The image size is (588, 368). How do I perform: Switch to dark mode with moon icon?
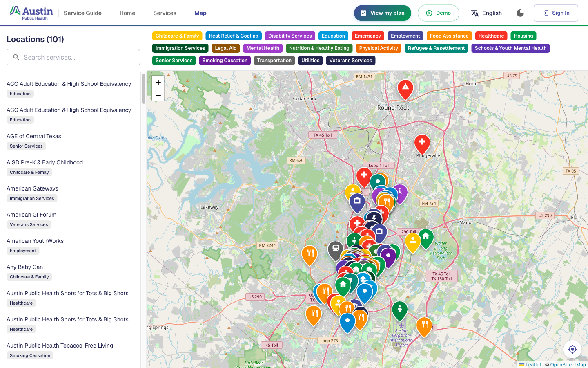[520, 13]
